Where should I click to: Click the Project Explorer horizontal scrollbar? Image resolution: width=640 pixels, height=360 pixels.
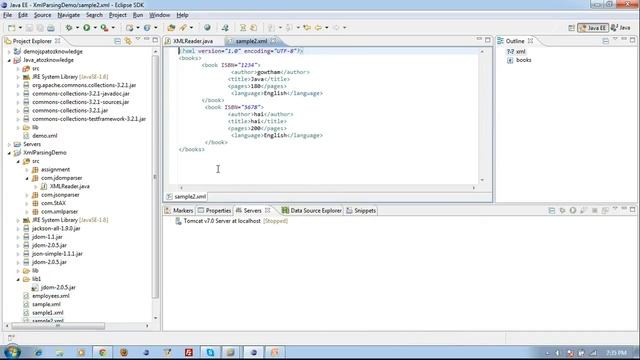pyautogui.click(x=58, y=326)
